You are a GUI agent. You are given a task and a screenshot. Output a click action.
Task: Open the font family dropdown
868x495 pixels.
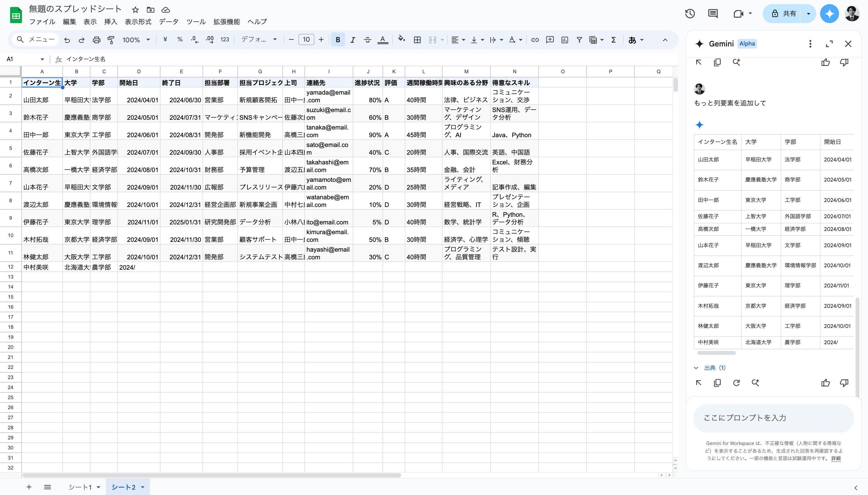coord(259,40)
